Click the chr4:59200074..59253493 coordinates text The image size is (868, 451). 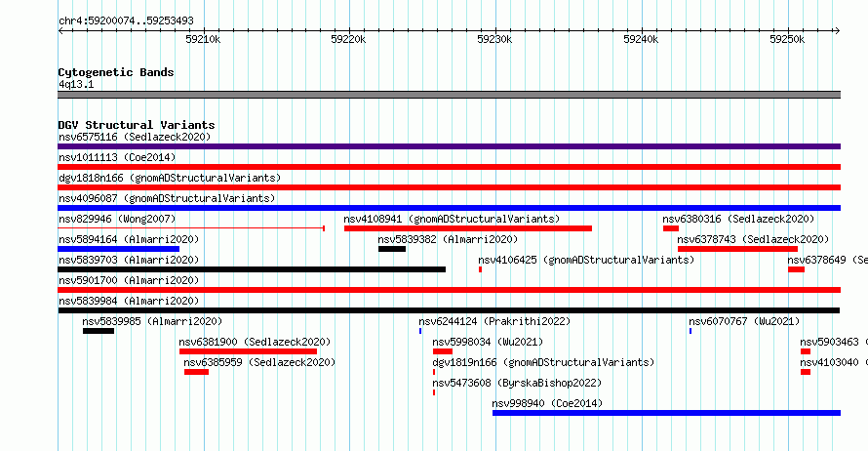pyautogui.click(x=126, y=20)
